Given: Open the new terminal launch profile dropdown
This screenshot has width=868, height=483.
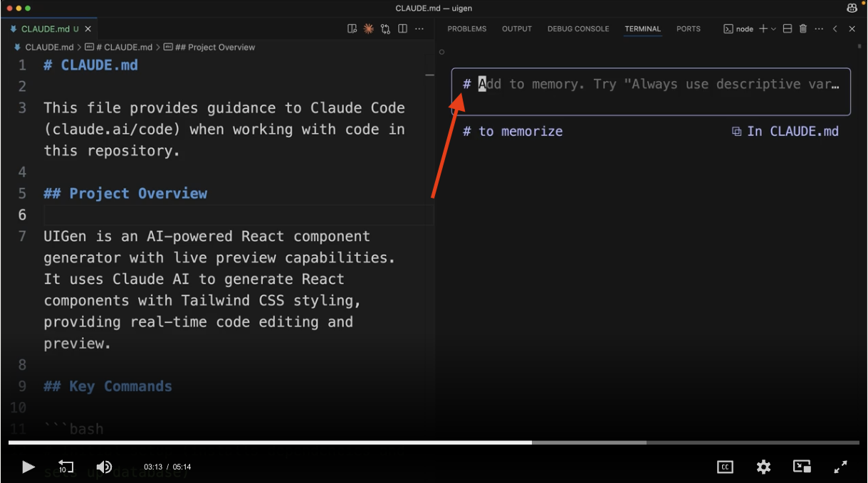Looking at the screenshot, I should [x=773, y=29].
